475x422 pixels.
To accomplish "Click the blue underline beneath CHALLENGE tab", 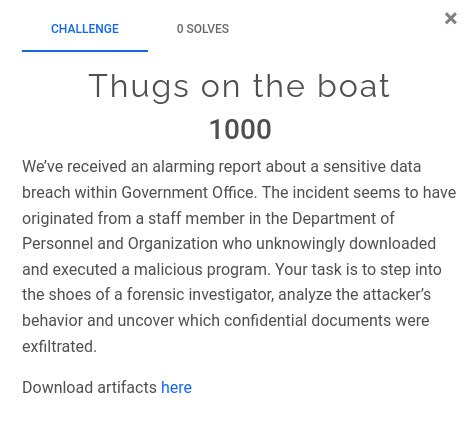I will [85, 51].
